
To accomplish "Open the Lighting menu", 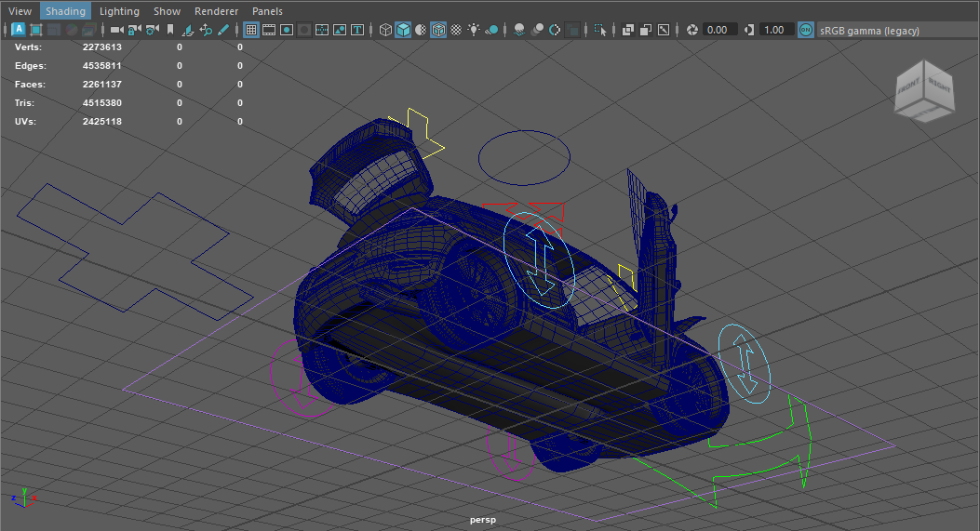I will point(119,11).
